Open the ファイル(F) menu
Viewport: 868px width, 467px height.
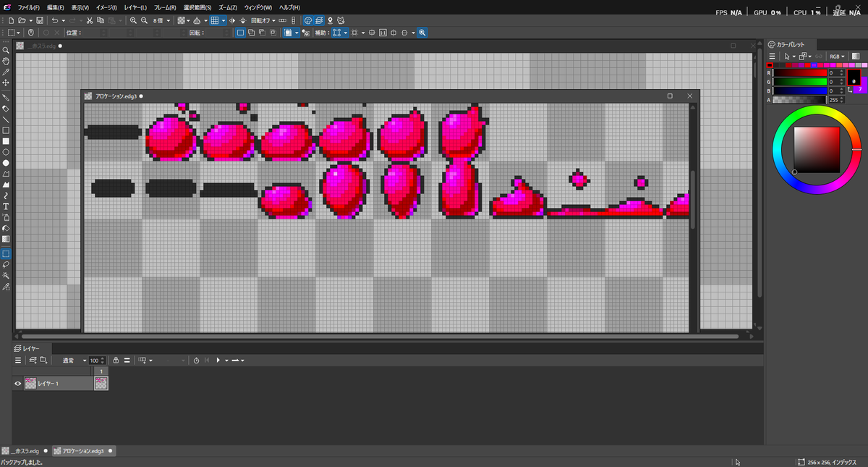pos(29,7)
